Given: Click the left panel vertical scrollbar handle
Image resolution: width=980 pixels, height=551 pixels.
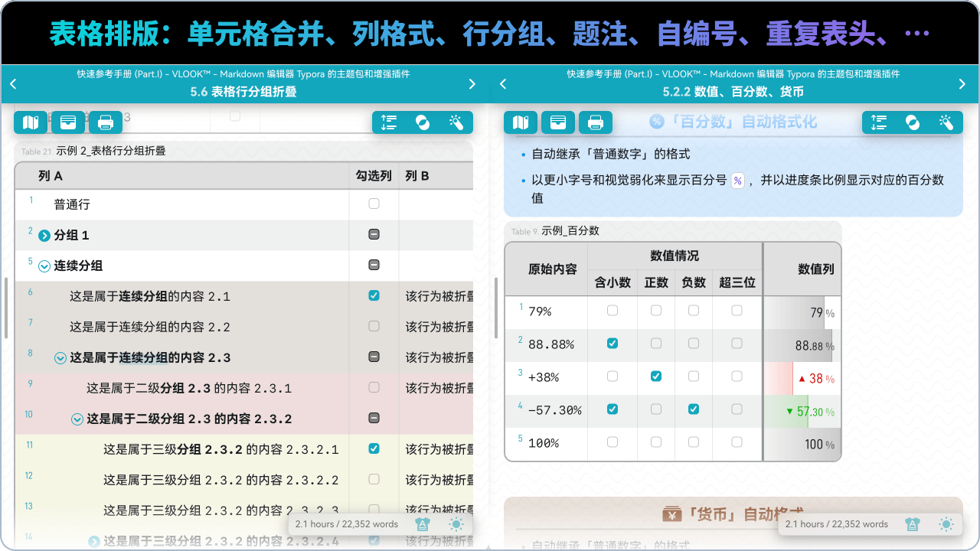Looking at the screenshot, I should point(5,308).
